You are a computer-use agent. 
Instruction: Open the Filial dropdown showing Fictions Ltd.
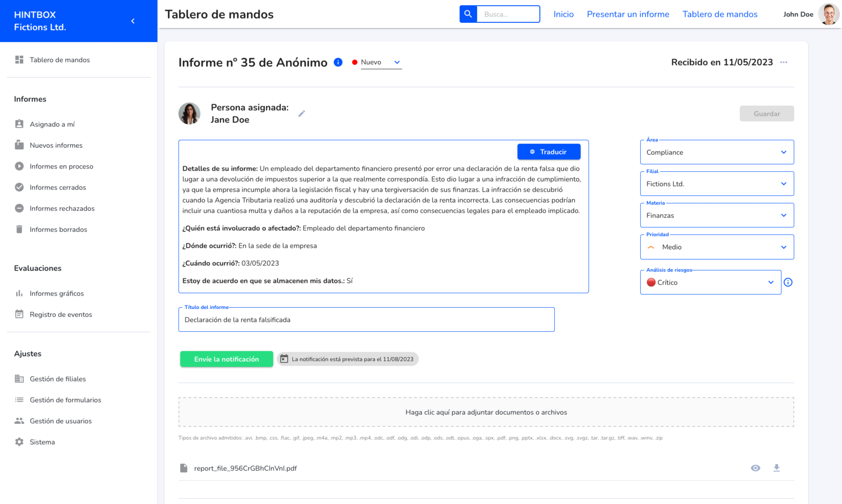(717, 184)
